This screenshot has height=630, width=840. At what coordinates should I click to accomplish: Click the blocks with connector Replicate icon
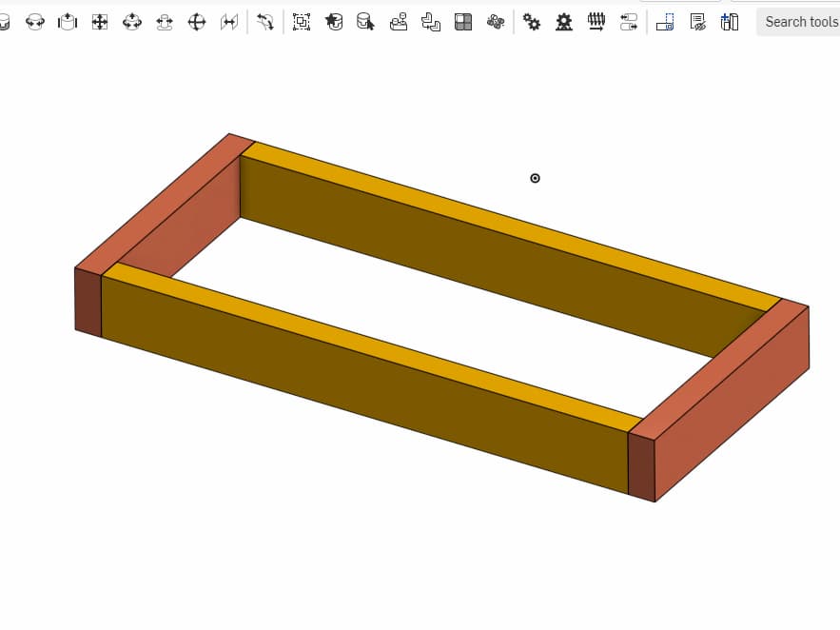(x=399, y=22)
